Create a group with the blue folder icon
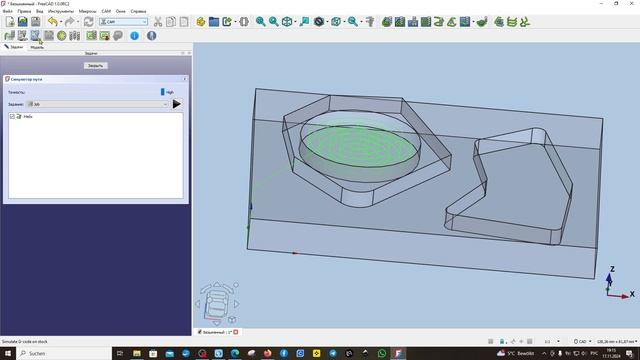Image resolution: width=640 pixels, height=360 pixels. tap(214, 22)
